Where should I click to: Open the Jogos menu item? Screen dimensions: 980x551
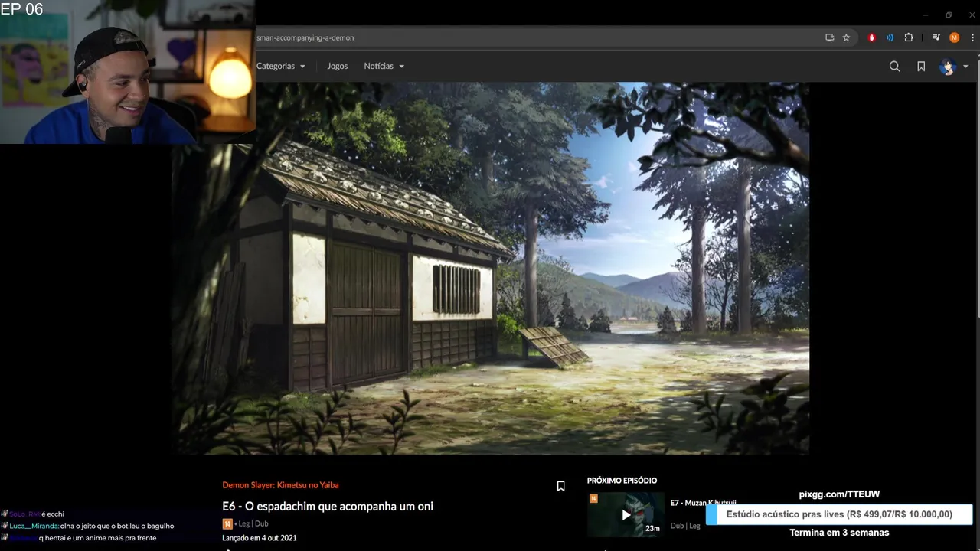point(337,66)
